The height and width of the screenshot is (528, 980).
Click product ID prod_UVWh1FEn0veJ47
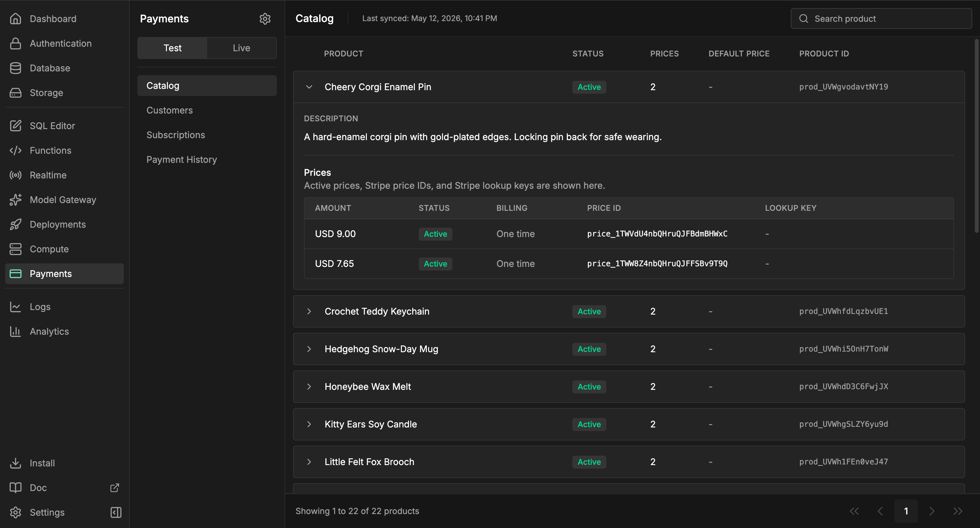(x=844, y=462)
